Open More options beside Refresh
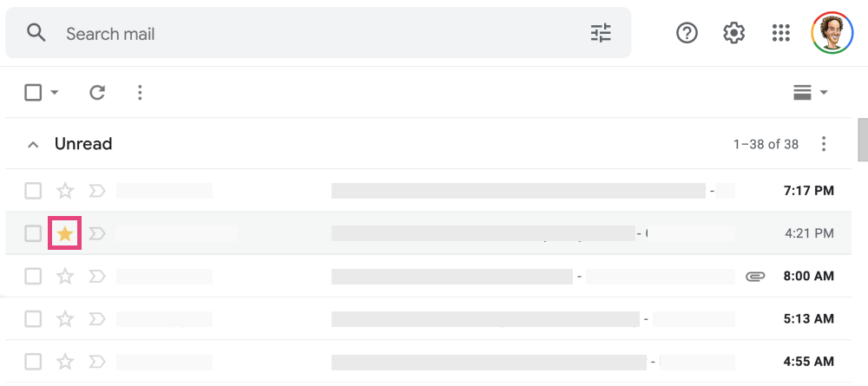This screenshot has width=868, height=386. coord(140,92)
